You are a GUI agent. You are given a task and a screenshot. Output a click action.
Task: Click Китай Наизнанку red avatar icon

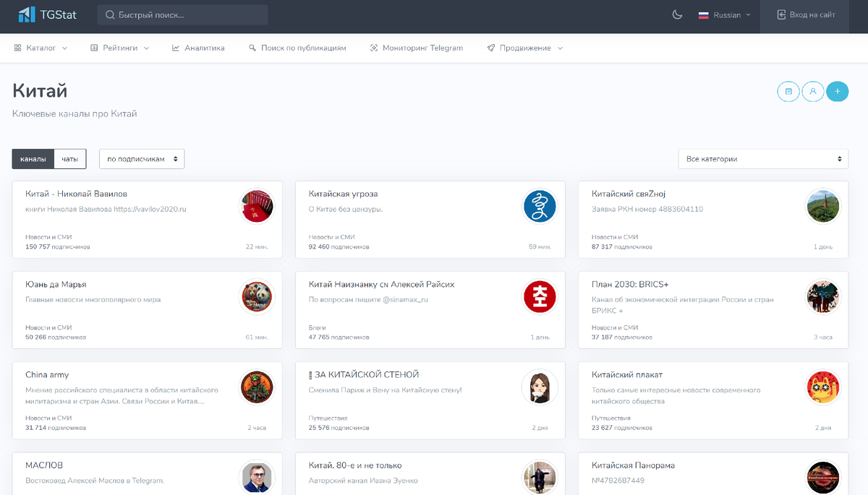pos(540,297)
